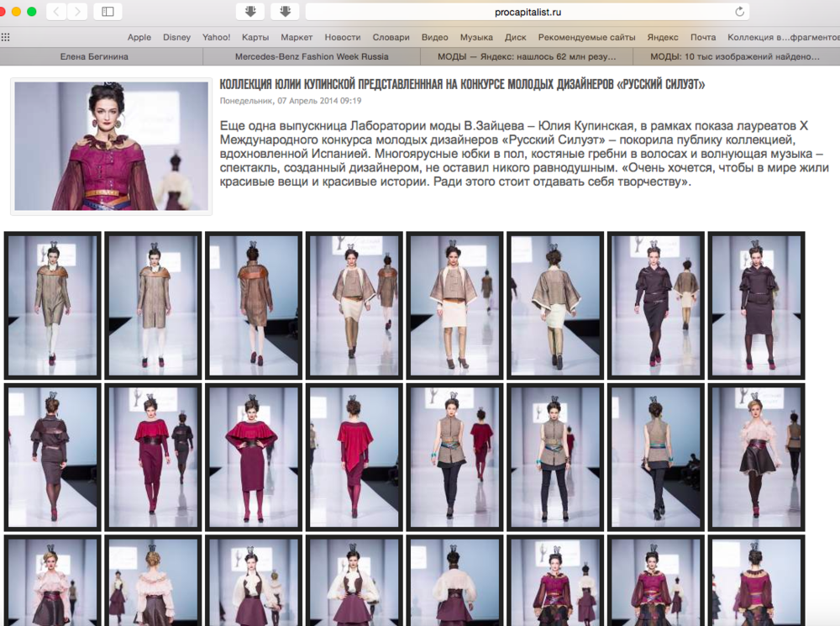Switch to Mercedes-Benz Fashion Week Russia tab

(x=312, y=56)
